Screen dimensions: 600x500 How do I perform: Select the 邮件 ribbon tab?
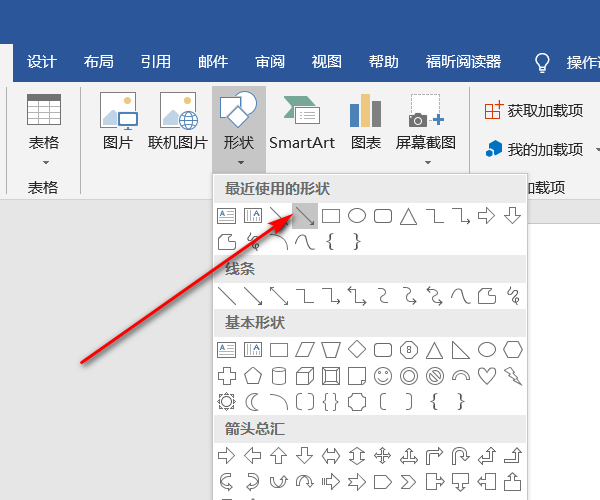tap(213, 62)
